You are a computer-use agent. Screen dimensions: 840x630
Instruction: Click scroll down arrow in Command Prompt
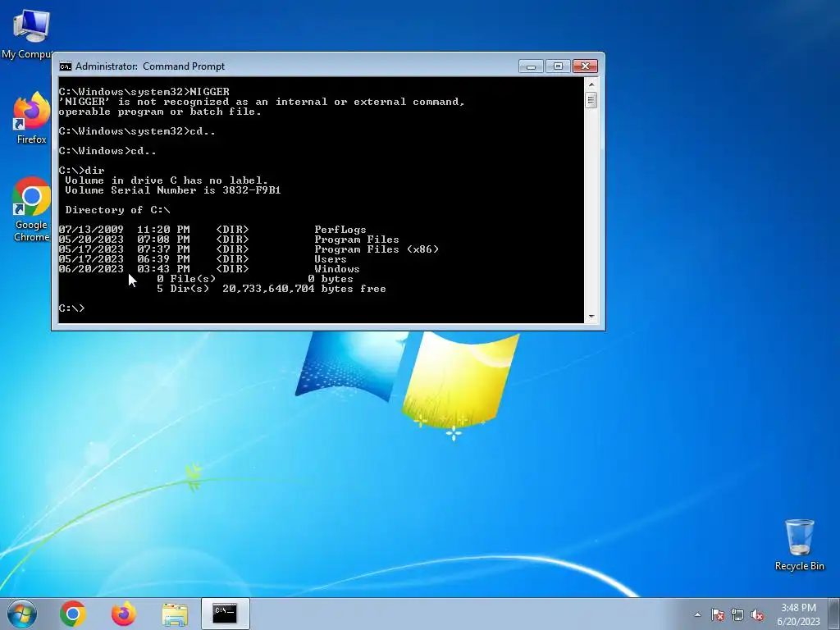click(x=591, y=317)
